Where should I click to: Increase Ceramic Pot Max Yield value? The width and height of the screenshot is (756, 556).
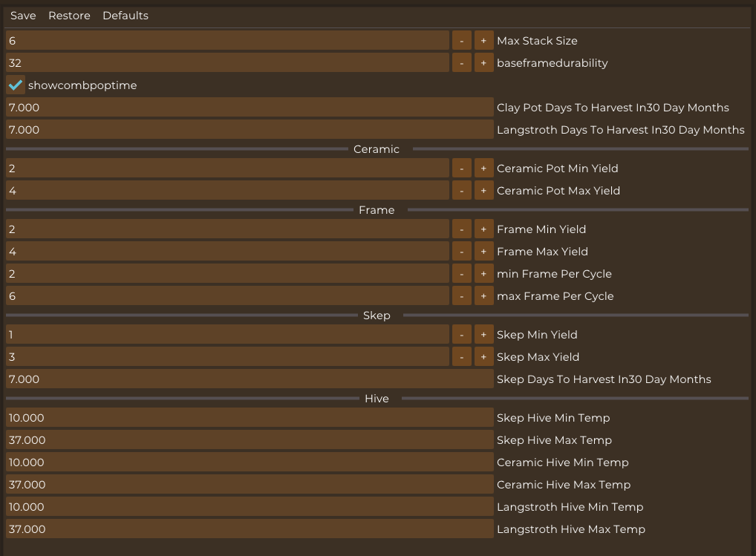pyautogui.click(x=483, y=191)
